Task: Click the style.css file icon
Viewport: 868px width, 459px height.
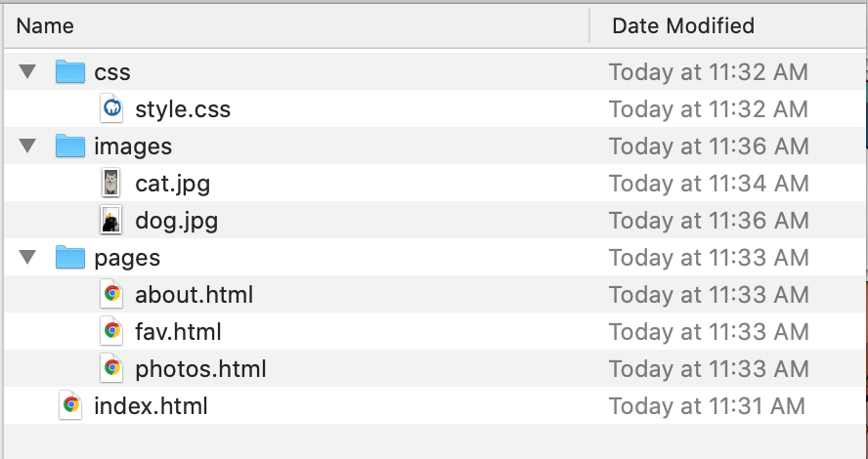Action: pyautogui.click(x=112, y=109)
